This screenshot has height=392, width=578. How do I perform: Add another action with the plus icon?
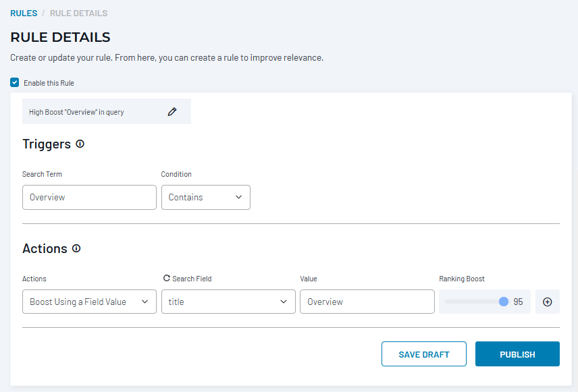click(548, 302)
